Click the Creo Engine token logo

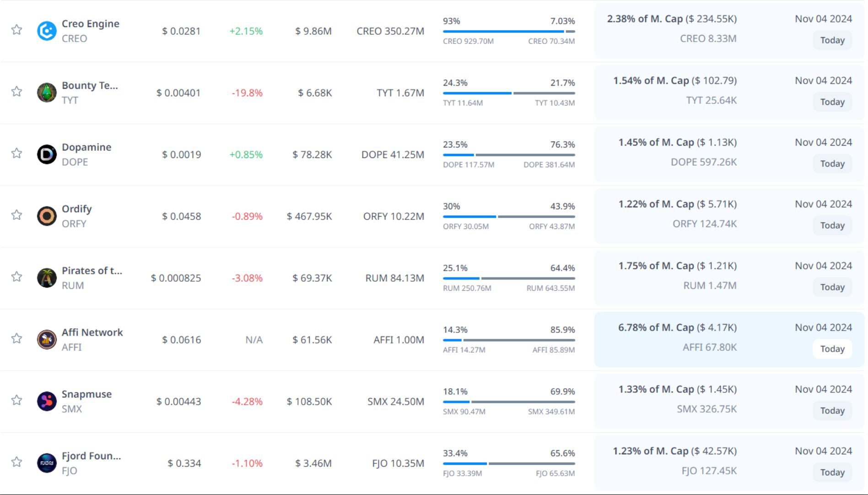tap(47, 31)
